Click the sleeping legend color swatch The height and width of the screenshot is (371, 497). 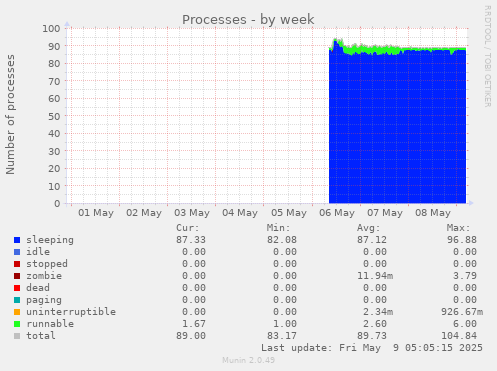click(17, 240)
